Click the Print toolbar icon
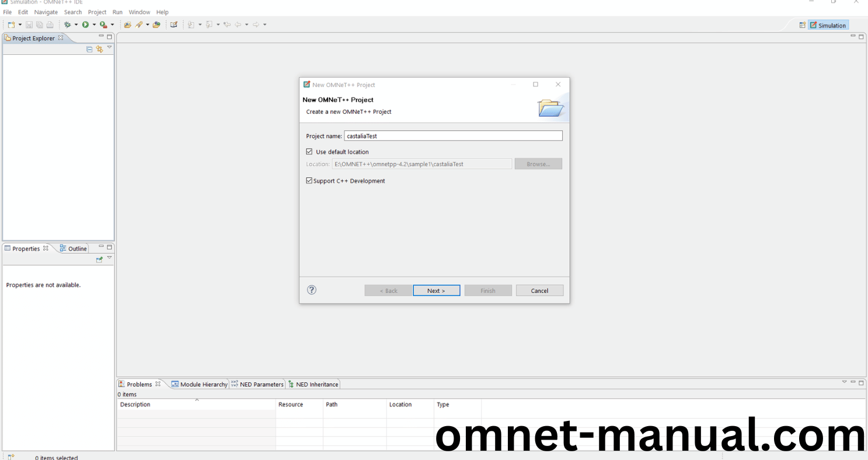The image size is (868, 460). (50, 25)
